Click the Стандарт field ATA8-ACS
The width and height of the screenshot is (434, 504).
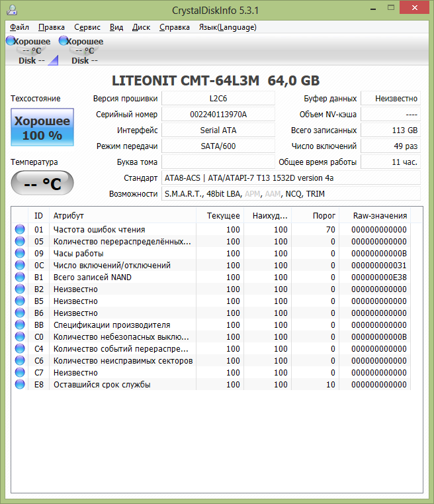[291, 177]
